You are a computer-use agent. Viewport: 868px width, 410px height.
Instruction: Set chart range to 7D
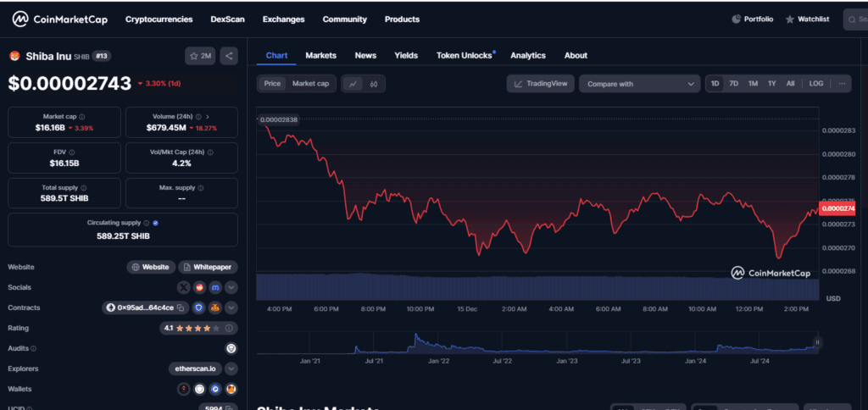coord(733,84)
